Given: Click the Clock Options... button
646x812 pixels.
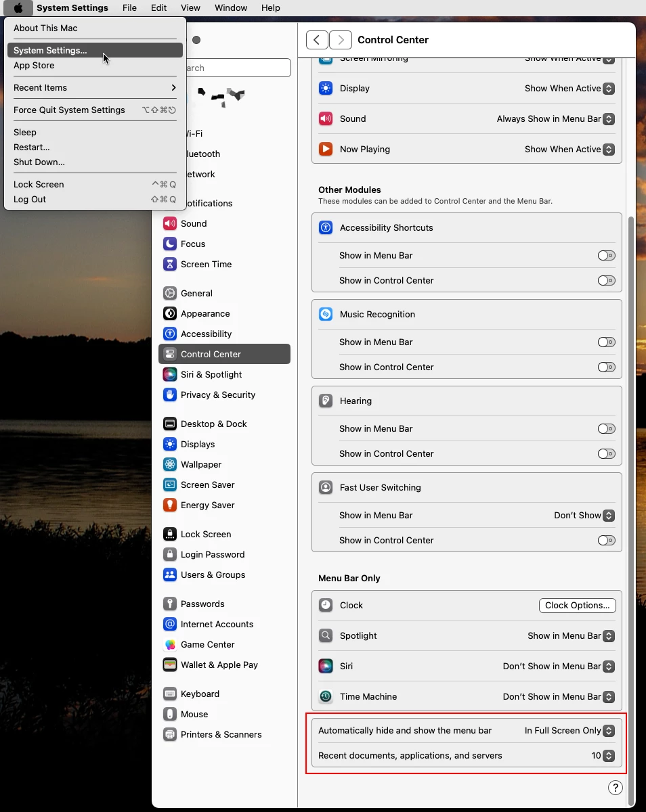Looking at the screenshot, I should pos(578,605).
